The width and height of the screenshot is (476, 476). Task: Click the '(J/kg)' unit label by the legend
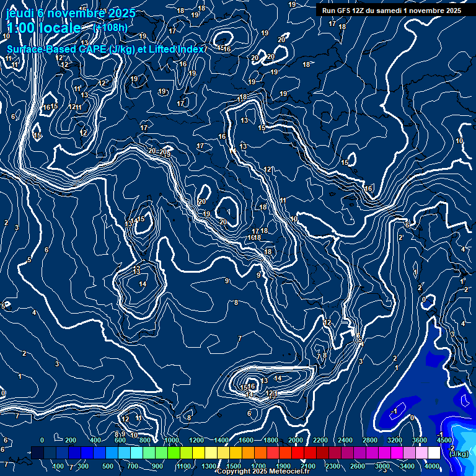coord(459,454)
